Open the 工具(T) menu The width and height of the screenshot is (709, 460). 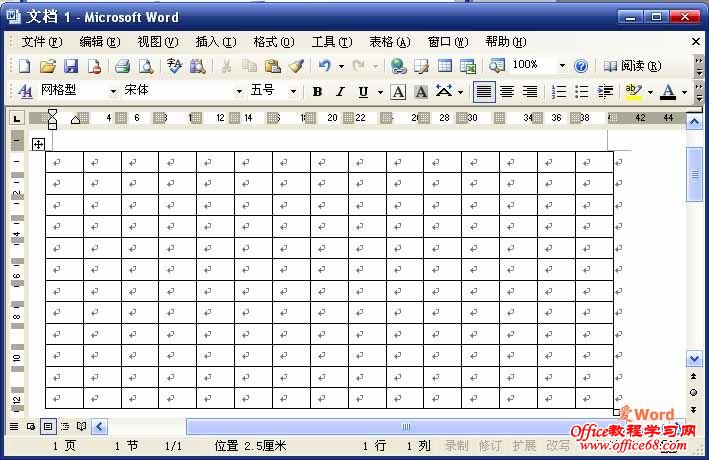tap(331, 42)
